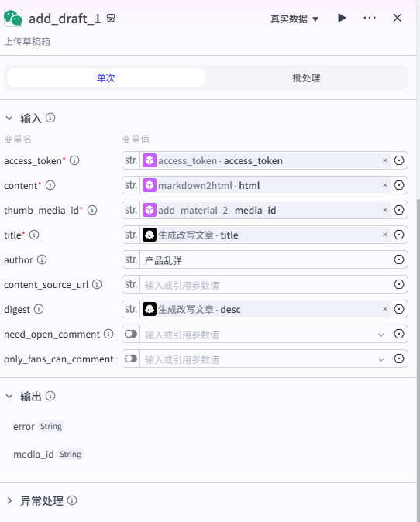420x522 pixels.
Task: Clear the access_token reference value
Action: point(385,160)
